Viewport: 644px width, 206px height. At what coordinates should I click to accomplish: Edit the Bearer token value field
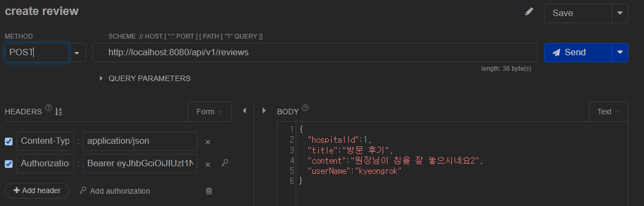140,164
